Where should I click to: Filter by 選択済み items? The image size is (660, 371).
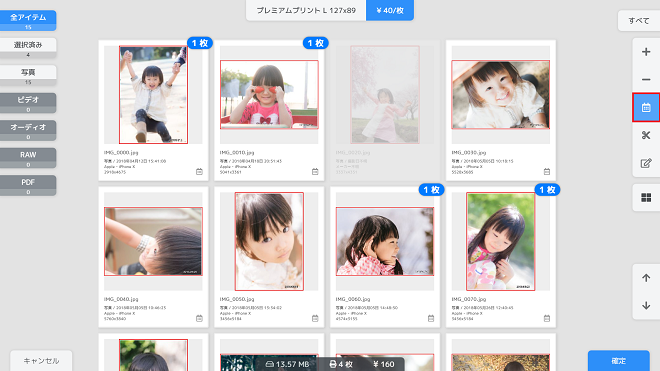[x=28, y=48]
